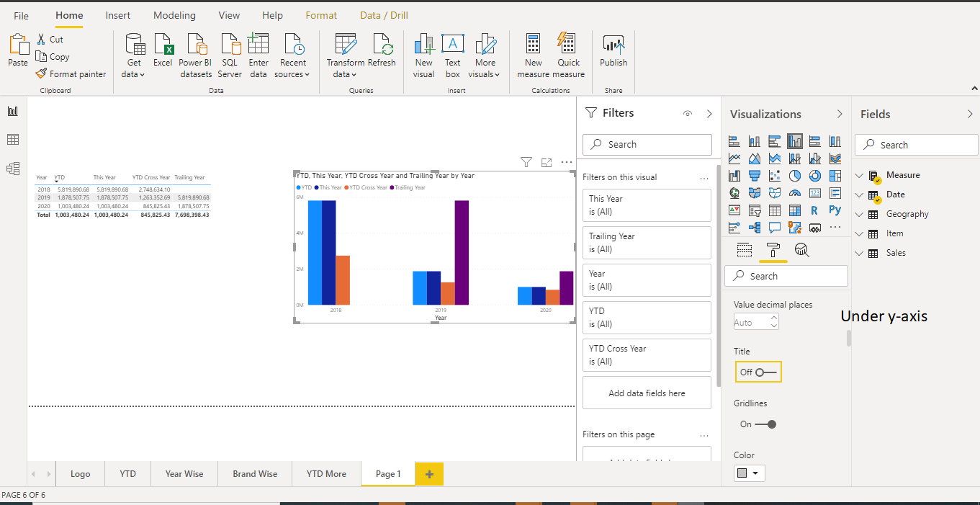This screenshot has width=980, height=505.
Task: Open Focus mode on the chart visual
Action: (x=547, y=162)
